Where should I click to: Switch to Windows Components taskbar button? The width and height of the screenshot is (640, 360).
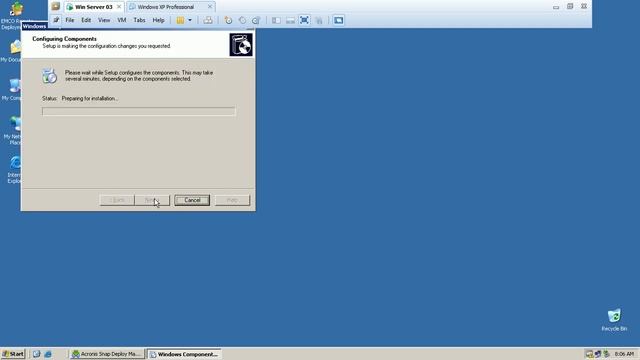184,354
